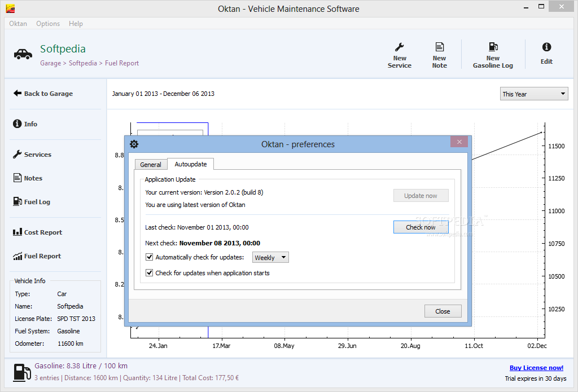The width and height of the screenshot is (578, 392).
Task: Click the New Note document icon
Action: pyautogui.click(x=439, y=47)
